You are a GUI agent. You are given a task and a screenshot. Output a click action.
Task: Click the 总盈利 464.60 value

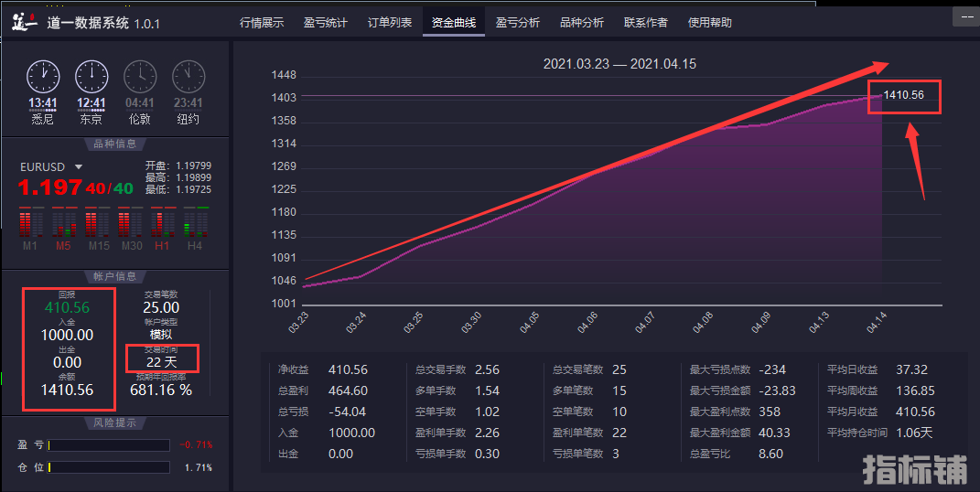click(x=348, y=390)
